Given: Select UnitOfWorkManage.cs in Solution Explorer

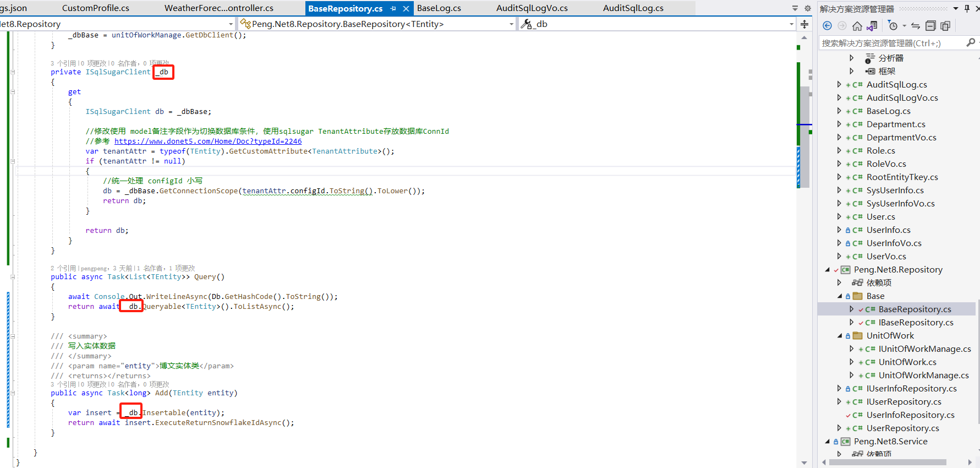Looking at the screenshot, I should pyautogui.click(x=923, y=376).
